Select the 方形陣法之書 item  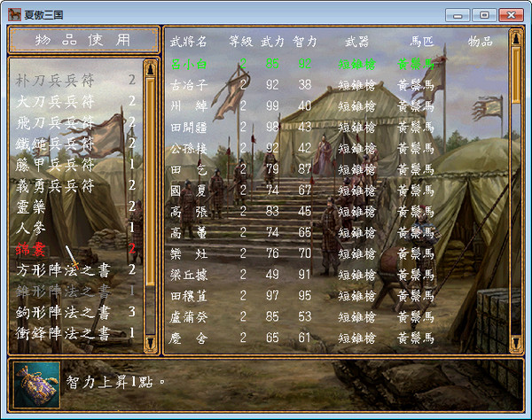[x=75, y=270]
